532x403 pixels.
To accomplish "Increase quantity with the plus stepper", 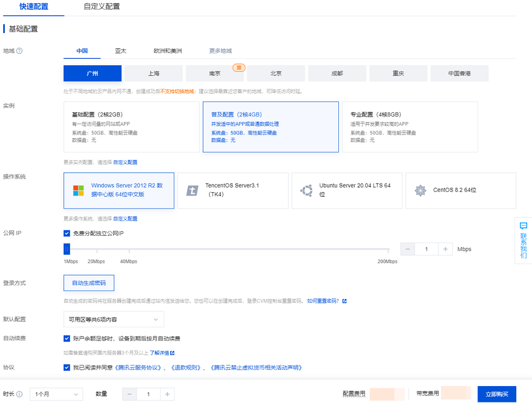I will [167, 394].
